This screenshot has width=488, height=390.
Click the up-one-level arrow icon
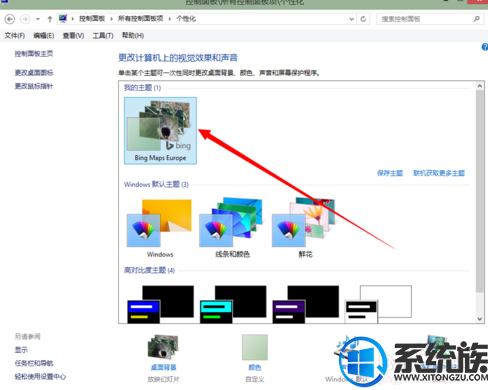click(x=50, y=19)
